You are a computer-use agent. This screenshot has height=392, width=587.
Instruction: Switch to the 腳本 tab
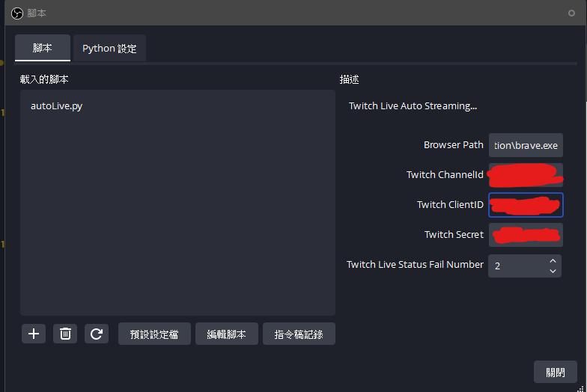[43, 48]
